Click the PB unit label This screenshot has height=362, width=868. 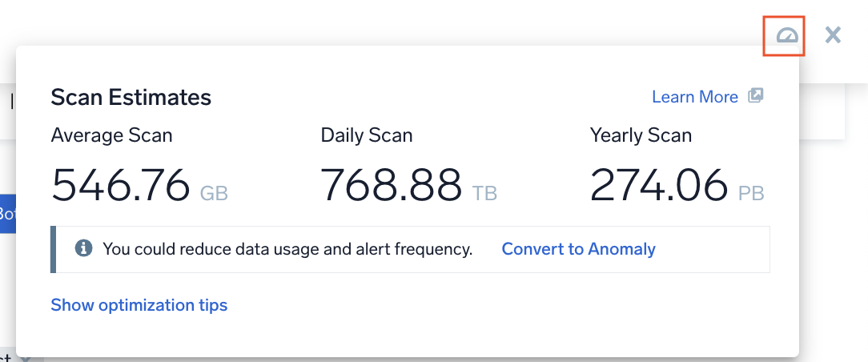(x=751, y=194)
